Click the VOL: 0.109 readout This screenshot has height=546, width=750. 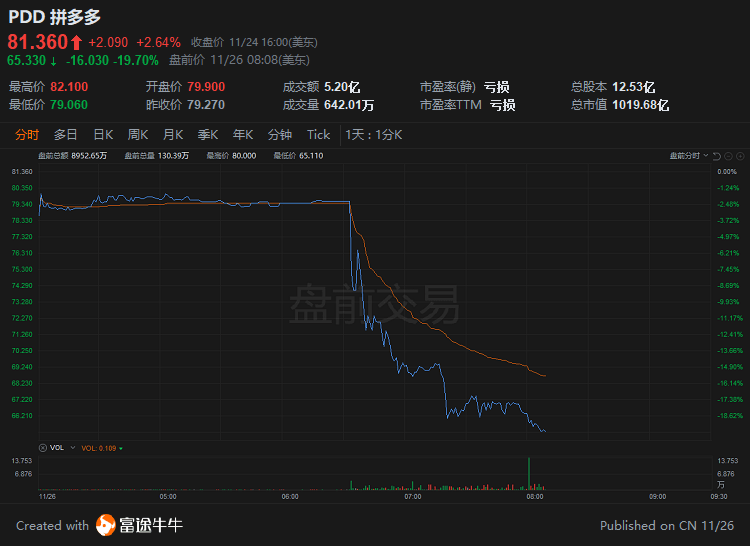pyautogui.click(x=99, y=448)
